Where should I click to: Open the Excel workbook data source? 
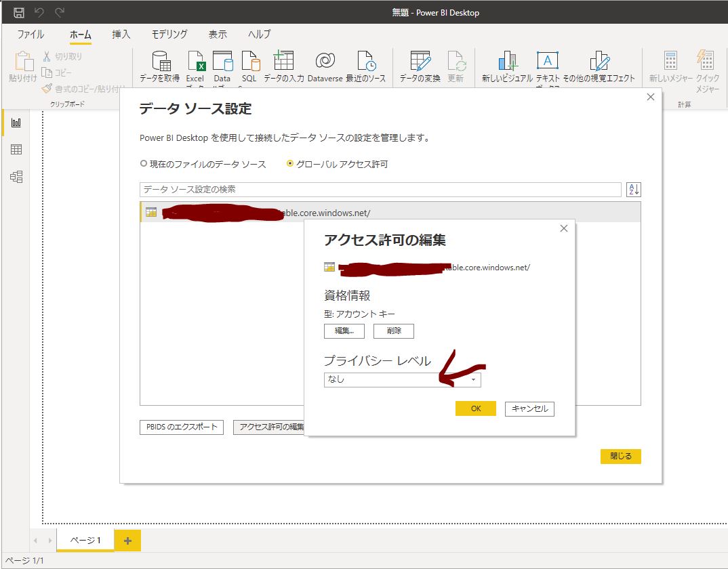(x=195, y=66)
